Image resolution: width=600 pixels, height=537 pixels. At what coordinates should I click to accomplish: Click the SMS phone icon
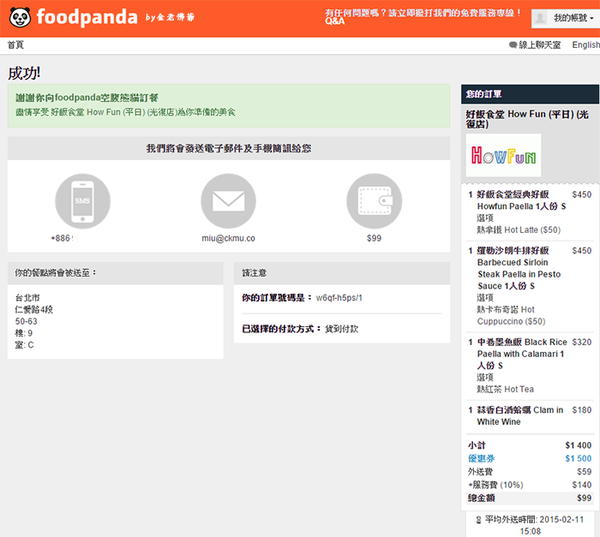click(83, 201)
